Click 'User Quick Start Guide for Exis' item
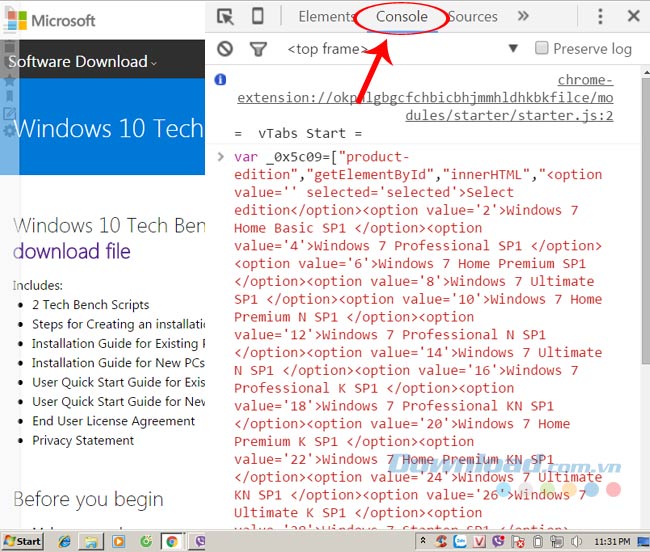Viewport: 650px width, 552px height. tap(119, 382)
